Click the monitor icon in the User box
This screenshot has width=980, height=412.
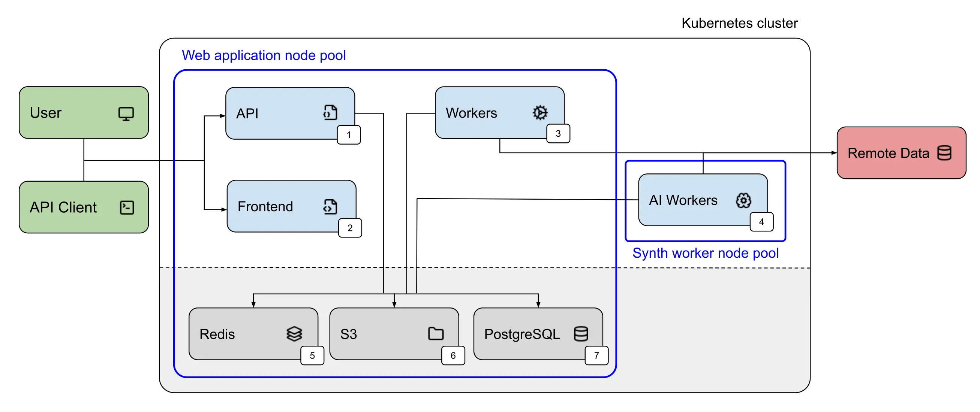coord(126,113)
